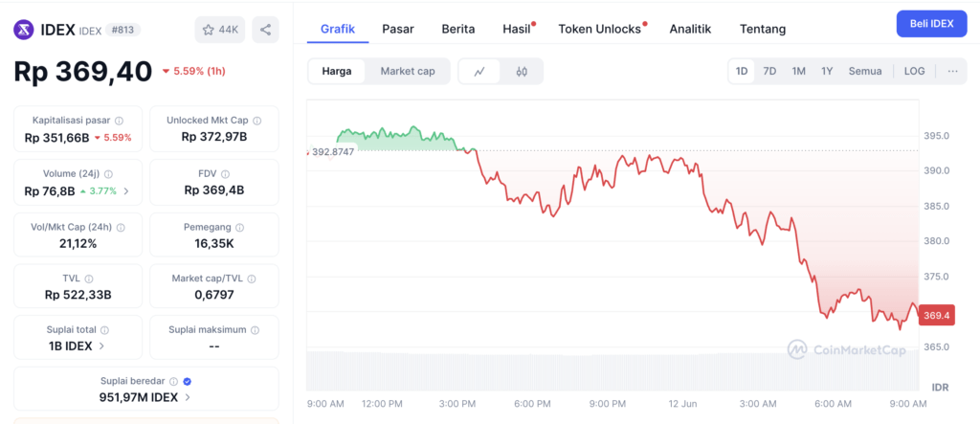Image resolution: width=980 pixels, height=424 pixels.
Task: Open the three-dot chart options menu
Action: [952, 71]
